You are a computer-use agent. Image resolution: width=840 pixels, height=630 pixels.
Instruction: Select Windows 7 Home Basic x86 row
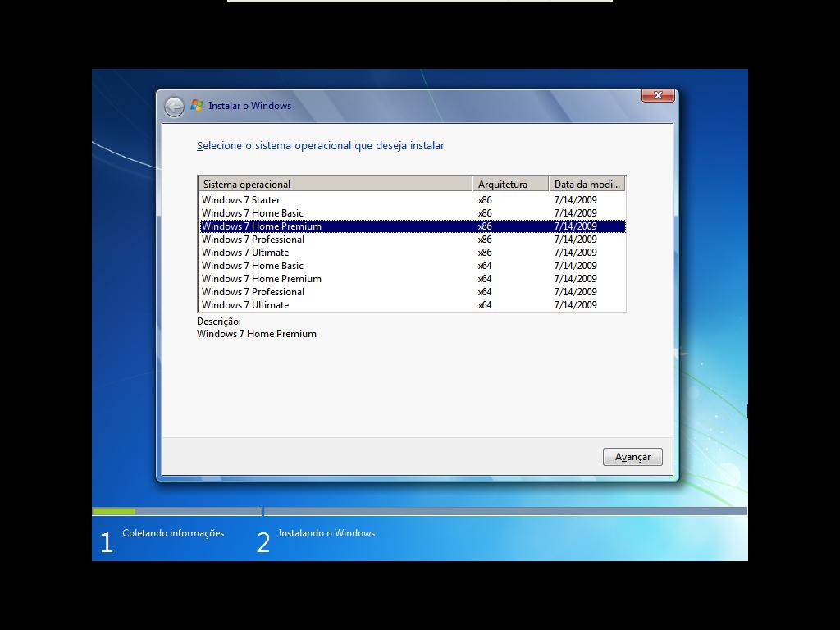[x=413, y=213]
